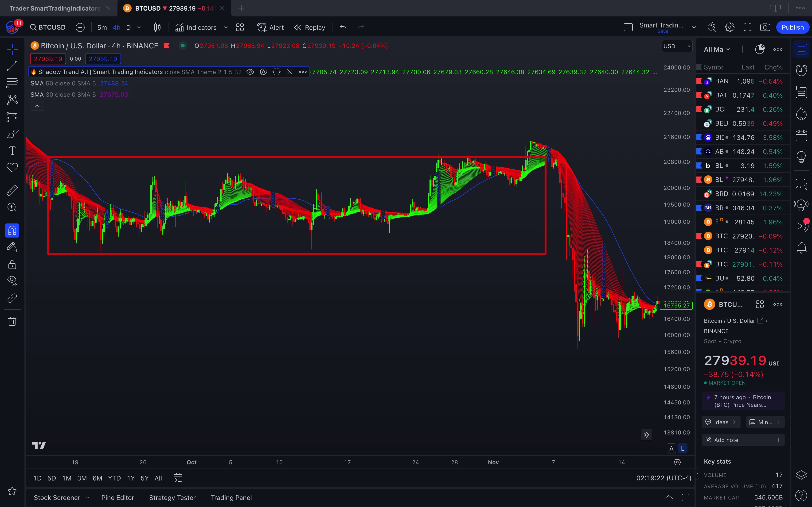This screenshot has width=812, height=507.
Task: Open Replay bar mode
Action: [309, 27]
